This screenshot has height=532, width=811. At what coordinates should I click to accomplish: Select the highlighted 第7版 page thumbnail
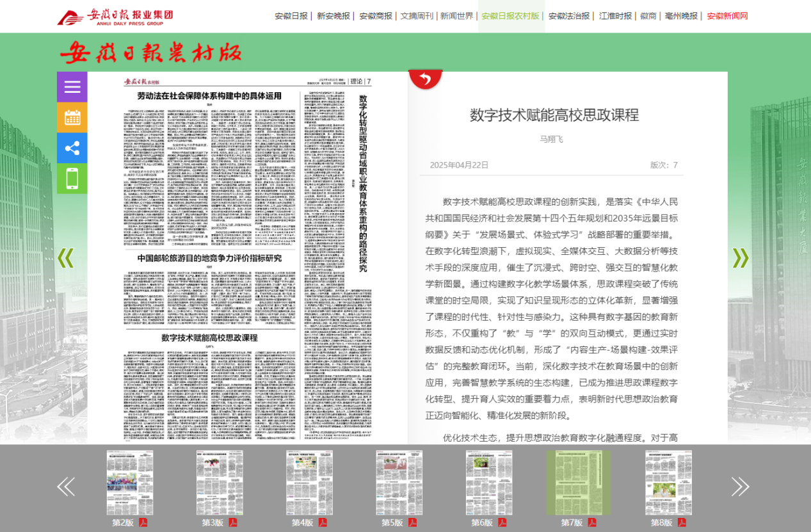(578, 483)
